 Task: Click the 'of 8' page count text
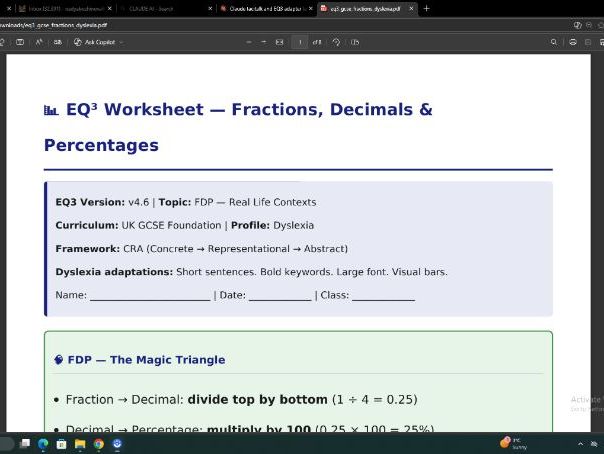317,42
